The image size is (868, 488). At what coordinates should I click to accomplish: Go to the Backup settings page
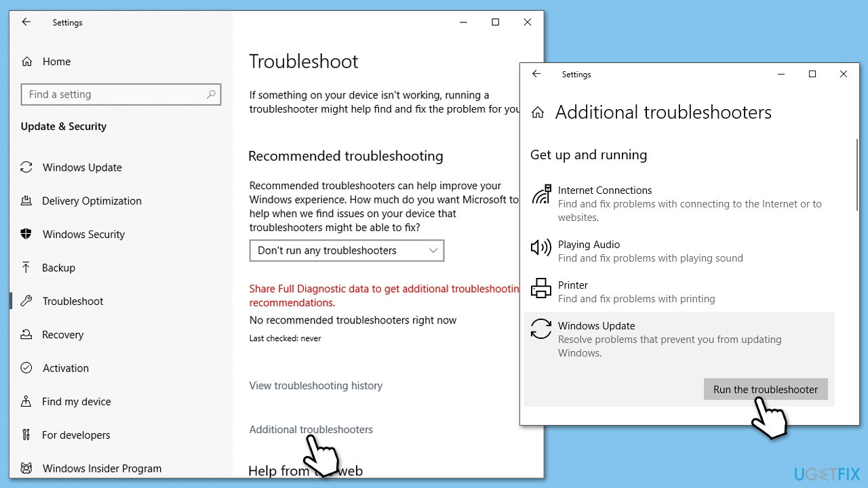(x=58, y=268)
